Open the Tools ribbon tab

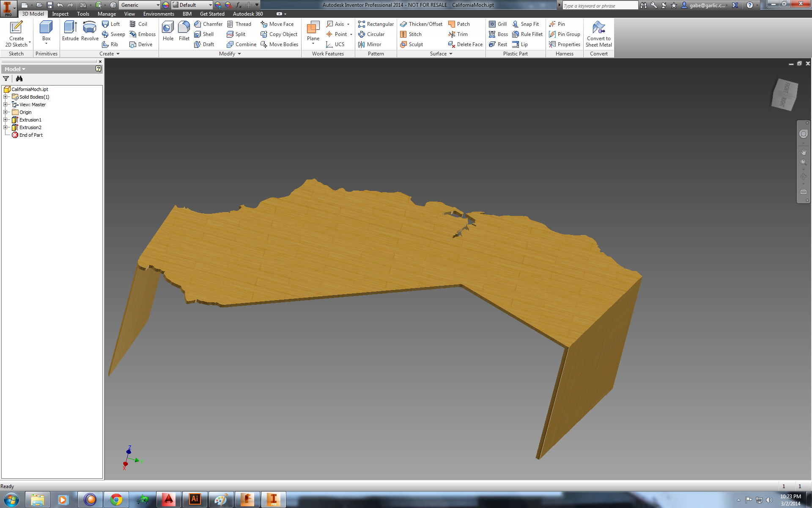coord(83,14)
